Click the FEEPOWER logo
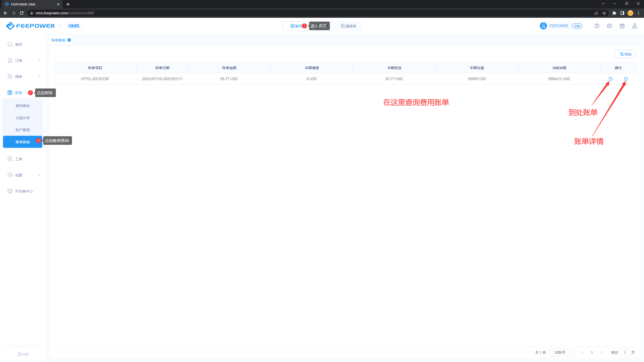 [30, 26]
